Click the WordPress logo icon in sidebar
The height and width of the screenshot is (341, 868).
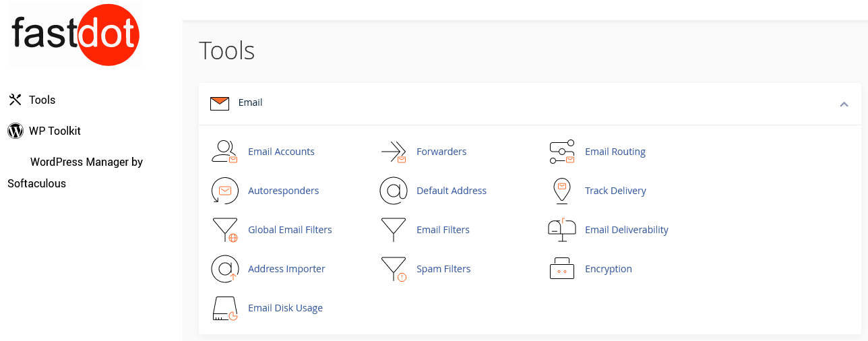15,131
